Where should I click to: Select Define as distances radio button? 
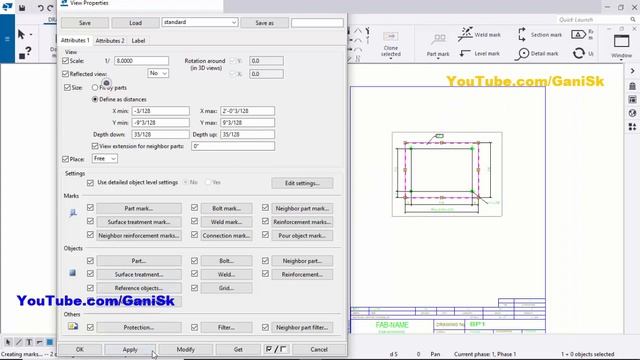pos(95,99)
